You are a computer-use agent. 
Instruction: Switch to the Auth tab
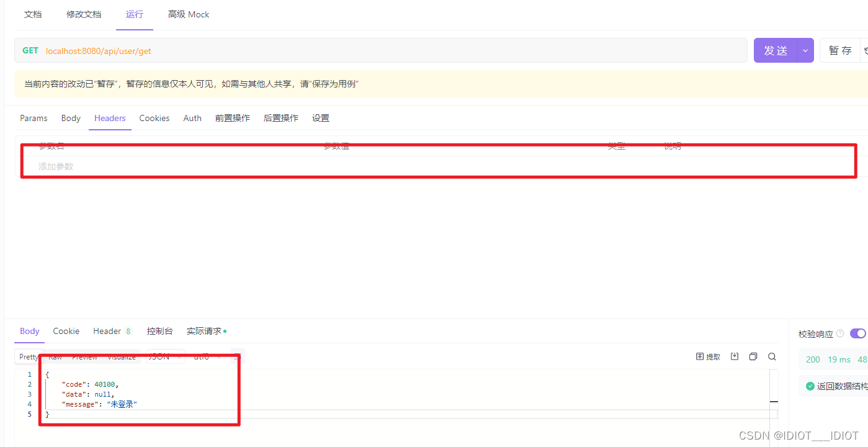point(192,118)
